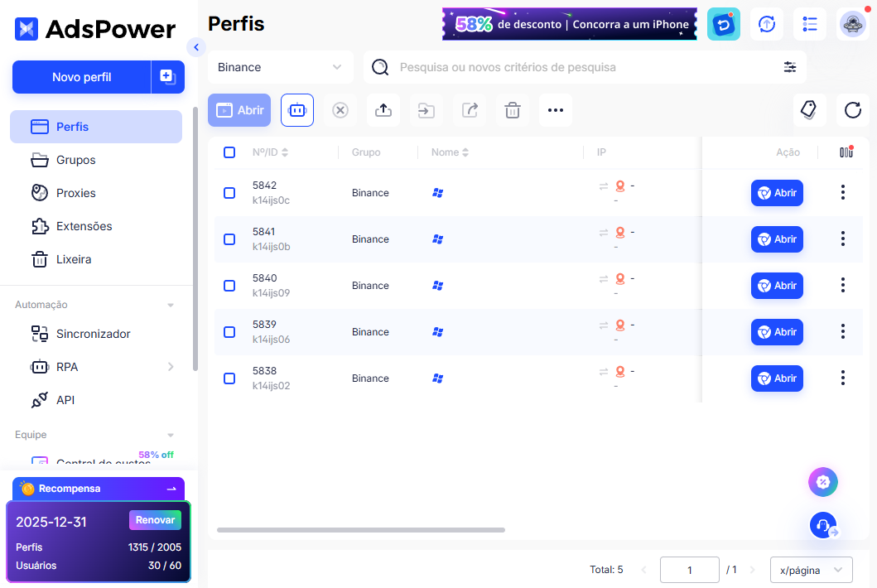Open more options for profile 5838
This screenshot has height=588, width=877.
tap(843, 378)
